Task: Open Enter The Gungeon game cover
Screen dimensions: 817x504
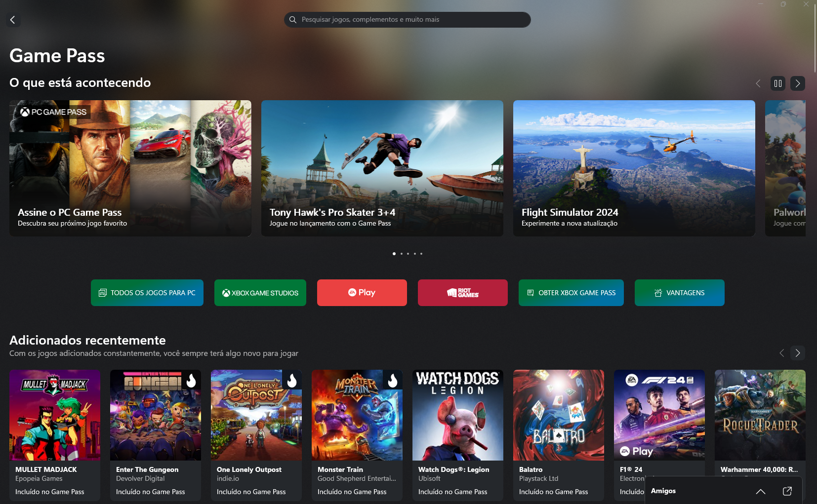Action: tap(156, 415)
